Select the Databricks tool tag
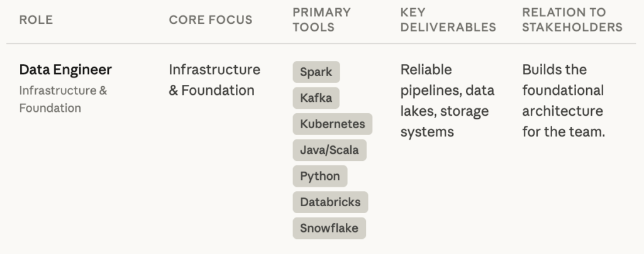 click(330, 202)
